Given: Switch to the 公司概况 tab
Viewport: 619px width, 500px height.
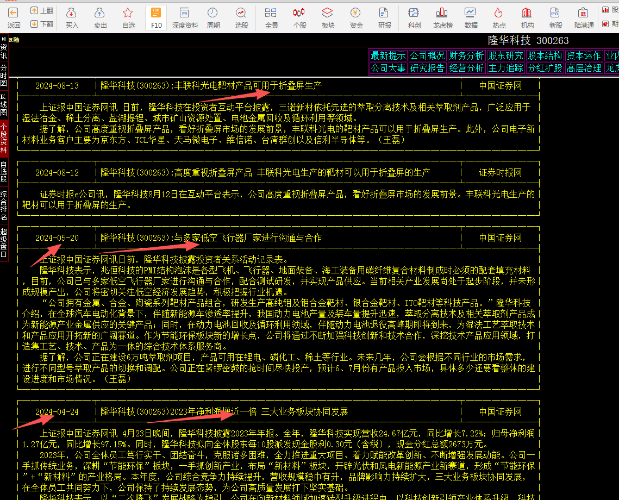Looking at the screenshot, I should (x=427, y=56).
